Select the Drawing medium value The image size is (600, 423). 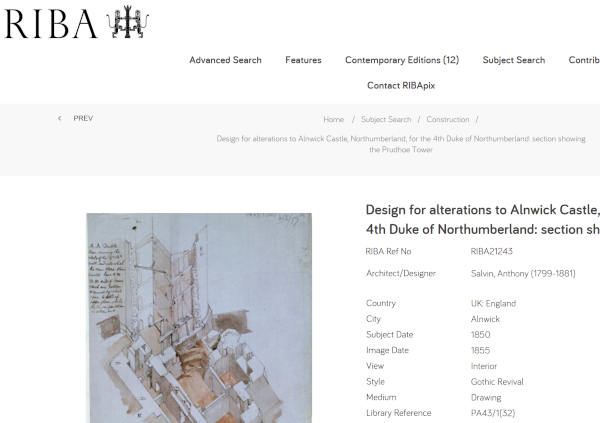click(x=485, y=397)
